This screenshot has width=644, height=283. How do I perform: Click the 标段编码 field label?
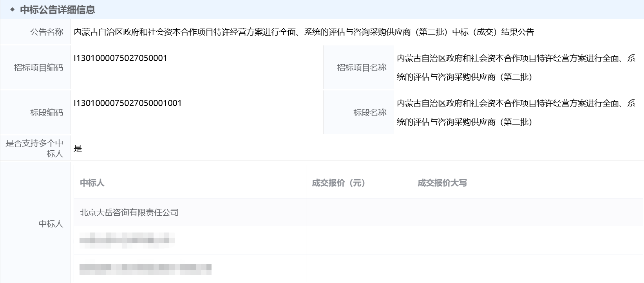[47, 113]
